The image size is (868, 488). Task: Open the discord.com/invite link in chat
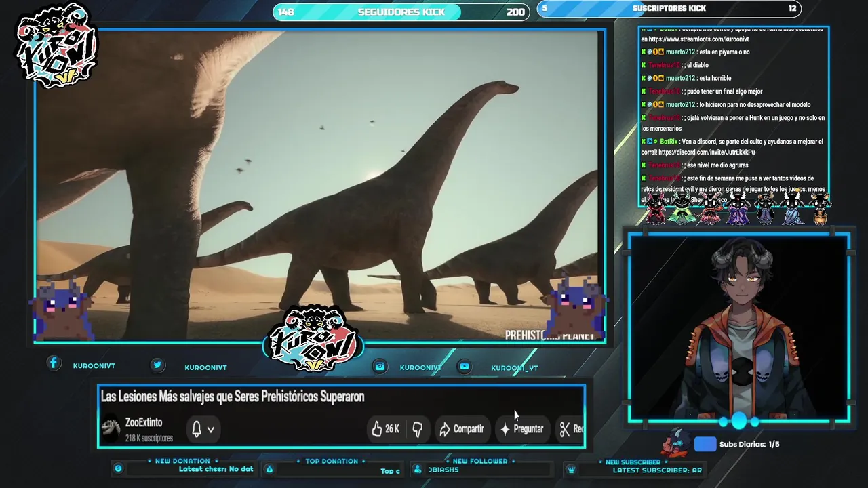[x=707, y=152]
